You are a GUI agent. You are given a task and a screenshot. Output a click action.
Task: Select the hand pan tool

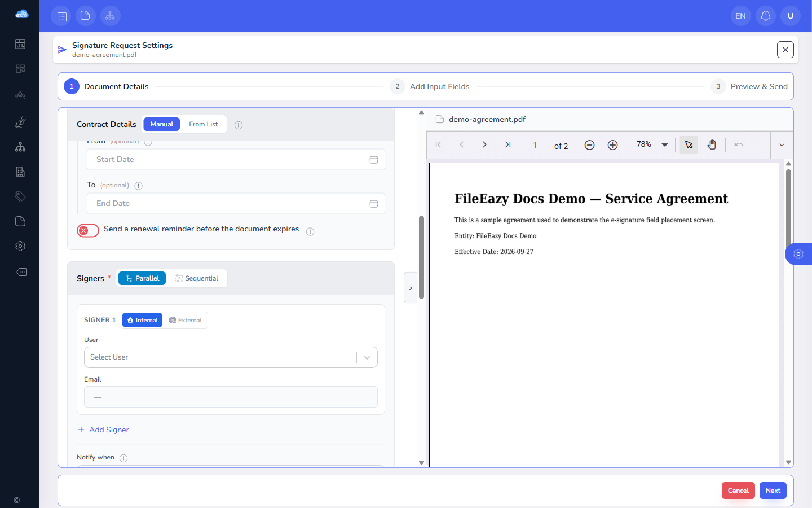point(712,145)
